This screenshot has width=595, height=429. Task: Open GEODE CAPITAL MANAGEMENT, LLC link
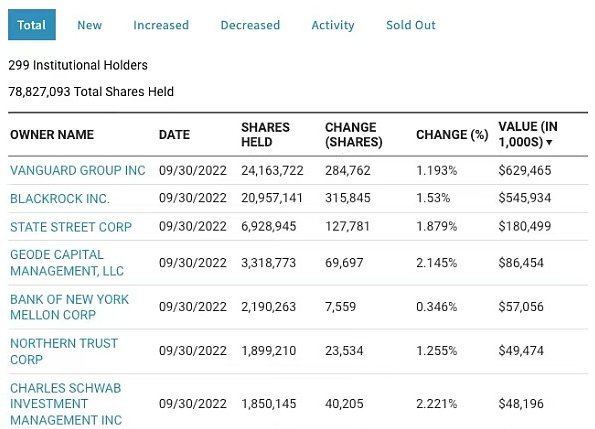[x=67, y=262]
